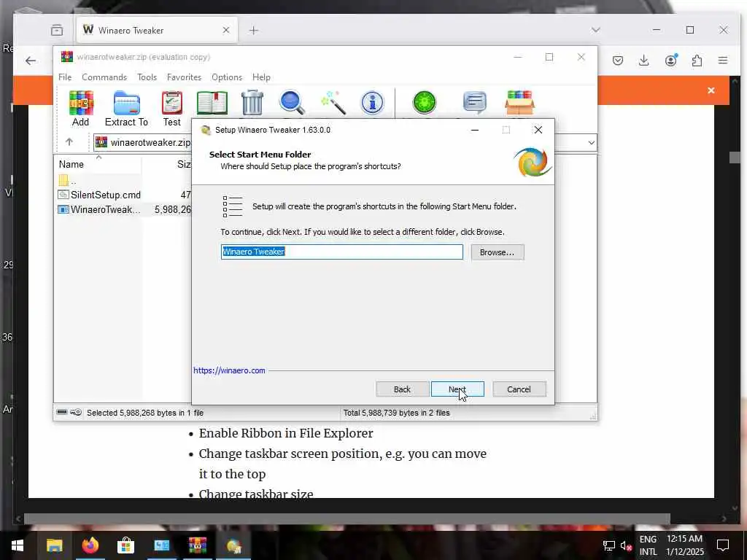747x560 pixels.
Task: Click Firefox back arrow button
Action: [31, 61]
